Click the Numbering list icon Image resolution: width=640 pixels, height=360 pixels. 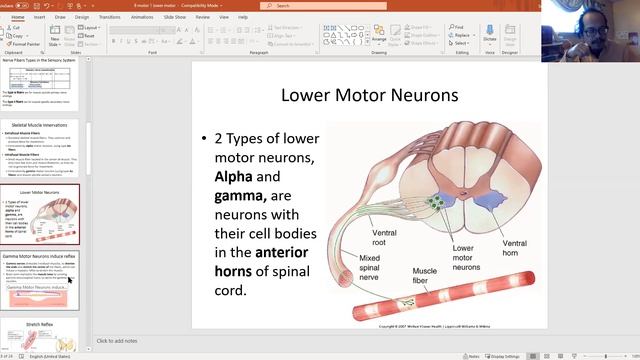pyautogui.click(x=223, y=30)
